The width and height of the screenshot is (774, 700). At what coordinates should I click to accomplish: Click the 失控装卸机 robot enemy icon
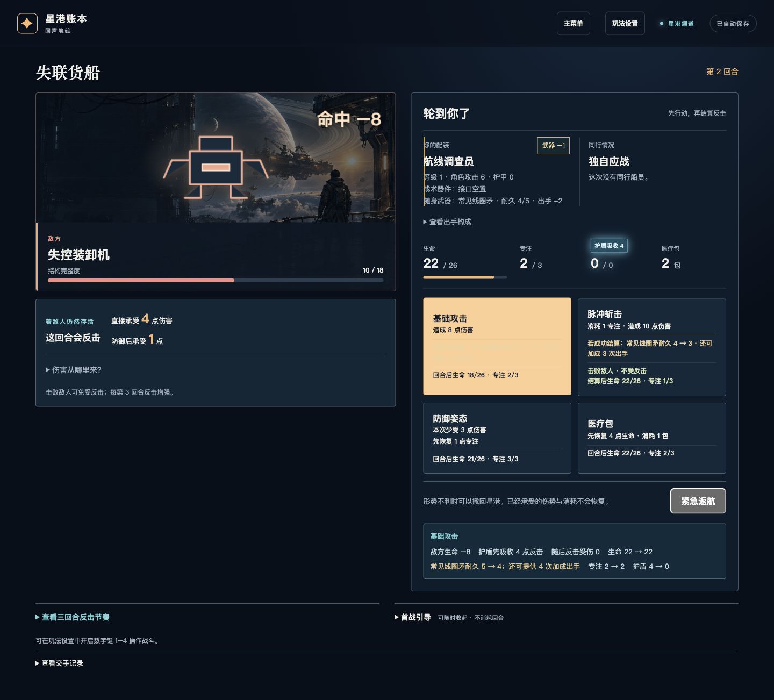coord(216,167)
